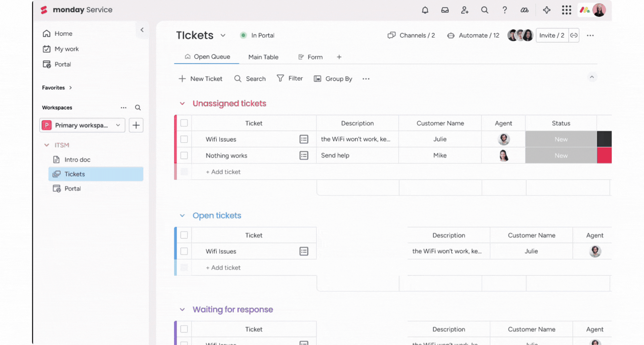Click Mike's ticket agent avatar

click(503, 155)
